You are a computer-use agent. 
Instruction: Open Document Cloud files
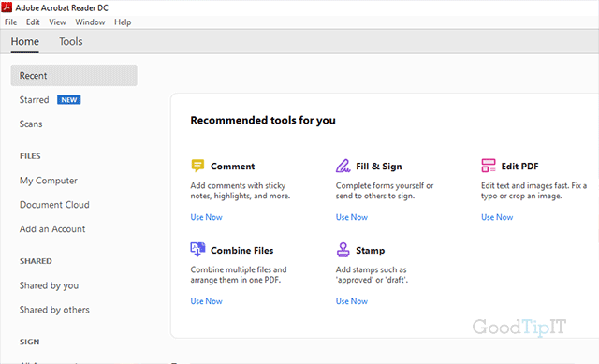point(54,205)
